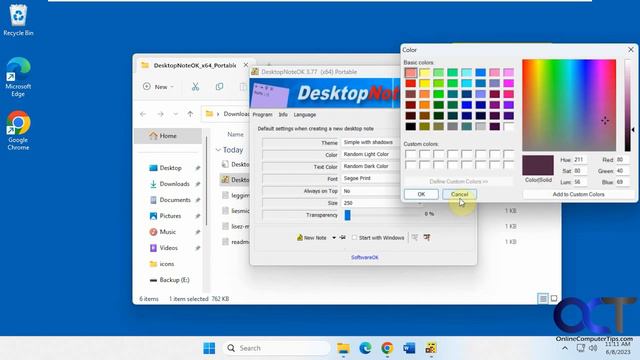Open Desktop in the navigation pane

click(171, 168)
